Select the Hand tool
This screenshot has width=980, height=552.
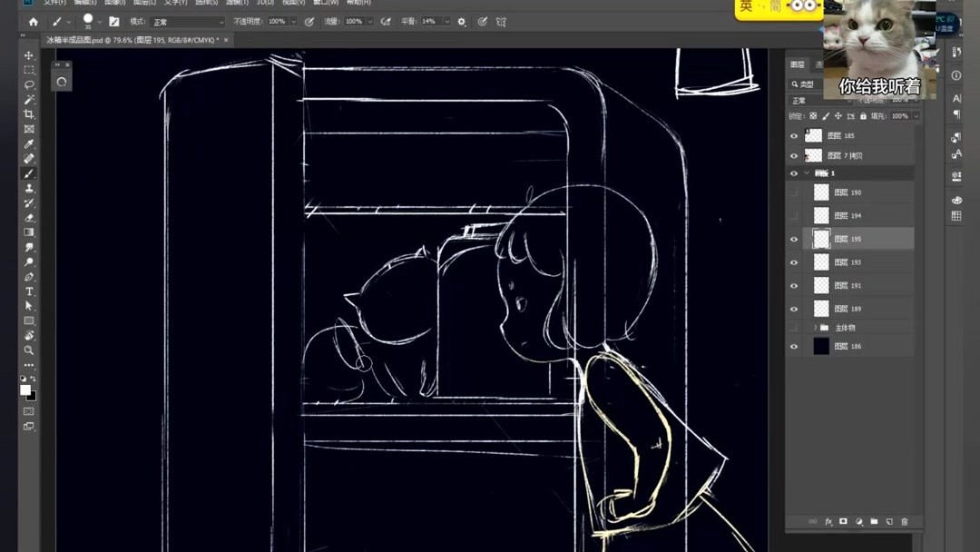(x=29, y=336)
